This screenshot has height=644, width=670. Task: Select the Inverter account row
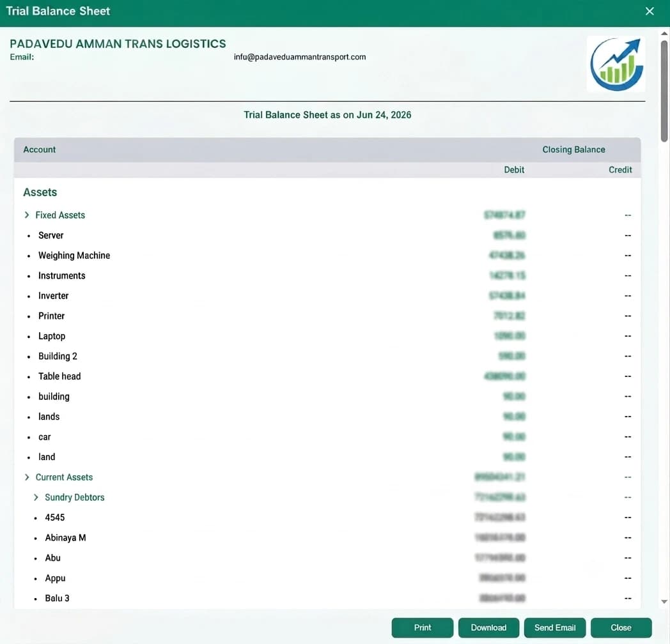click(327, 296)
